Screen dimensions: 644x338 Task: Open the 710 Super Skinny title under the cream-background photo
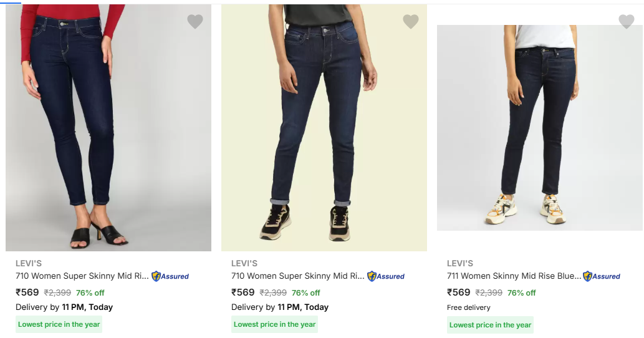click(x=297, y=276)
